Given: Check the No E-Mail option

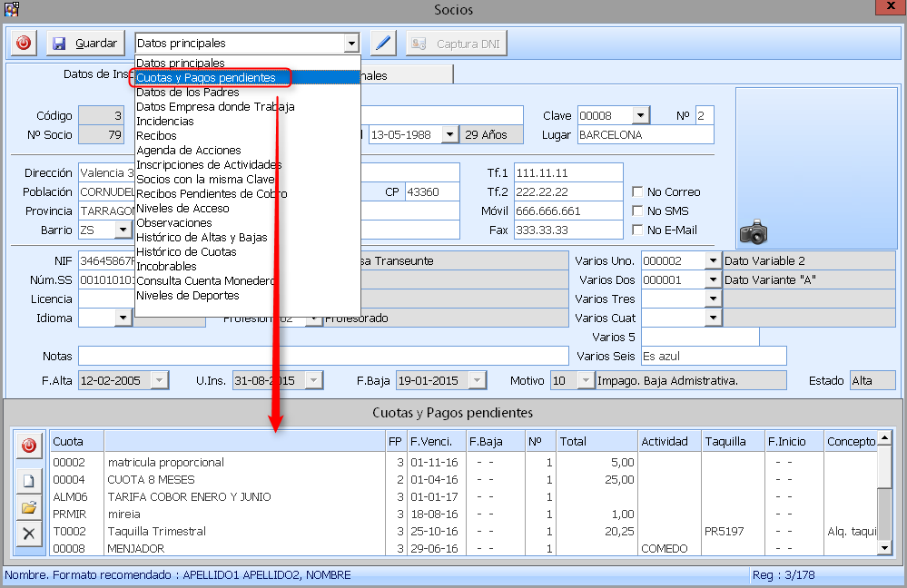Looking at the screenshot, I should [638, 230].
